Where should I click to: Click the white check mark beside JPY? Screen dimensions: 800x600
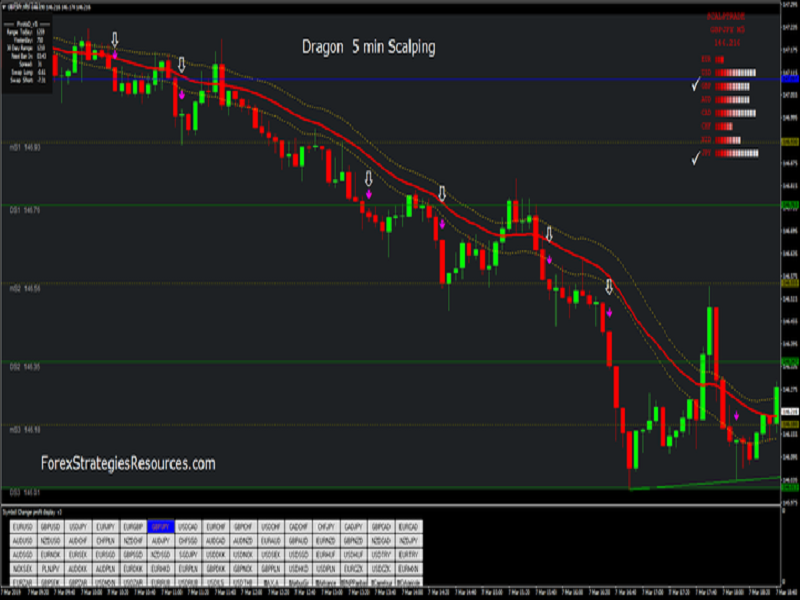[x=695, y=159]
